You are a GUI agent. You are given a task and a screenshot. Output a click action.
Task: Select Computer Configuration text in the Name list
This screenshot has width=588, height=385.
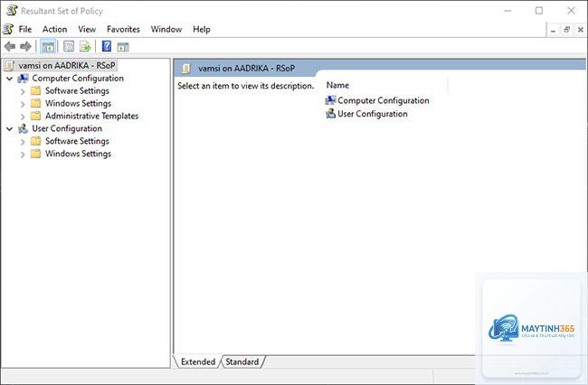click(x=384, y=100)
